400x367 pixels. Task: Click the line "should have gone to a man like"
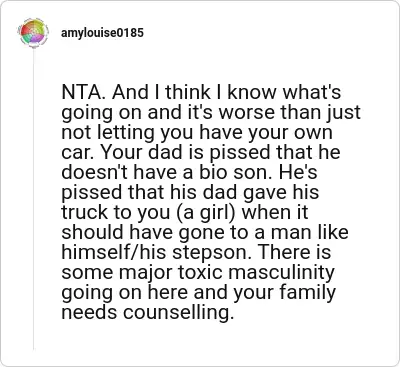pyautogui.click(x=205, y=232)
